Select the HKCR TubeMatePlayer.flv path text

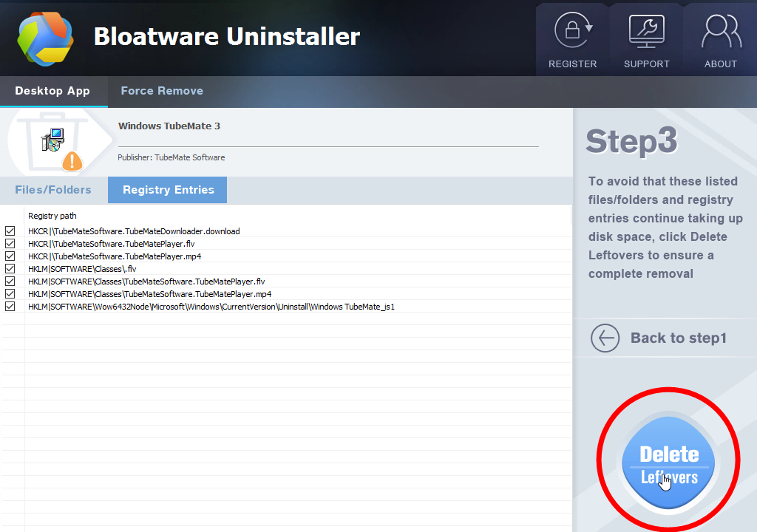point(112,244)
